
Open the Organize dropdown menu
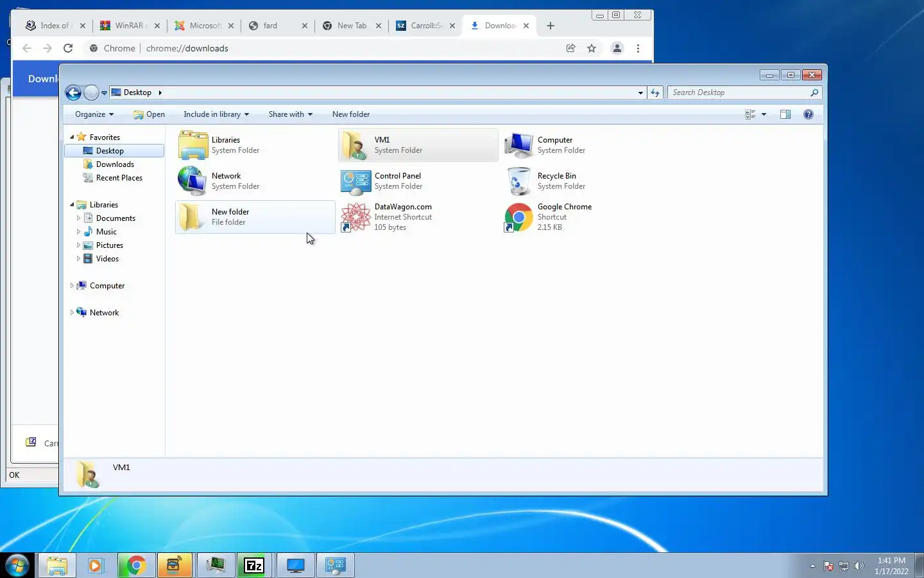point(94,114)
